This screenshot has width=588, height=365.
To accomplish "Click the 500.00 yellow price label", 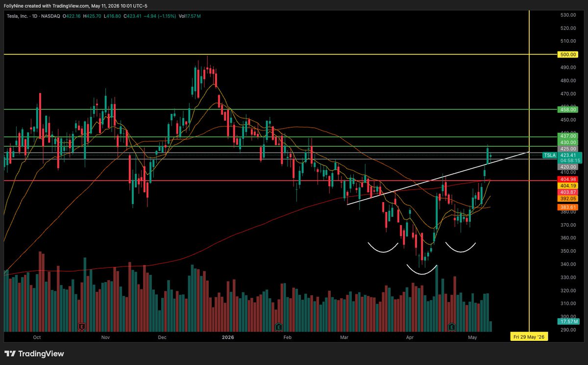I will 567,55.
